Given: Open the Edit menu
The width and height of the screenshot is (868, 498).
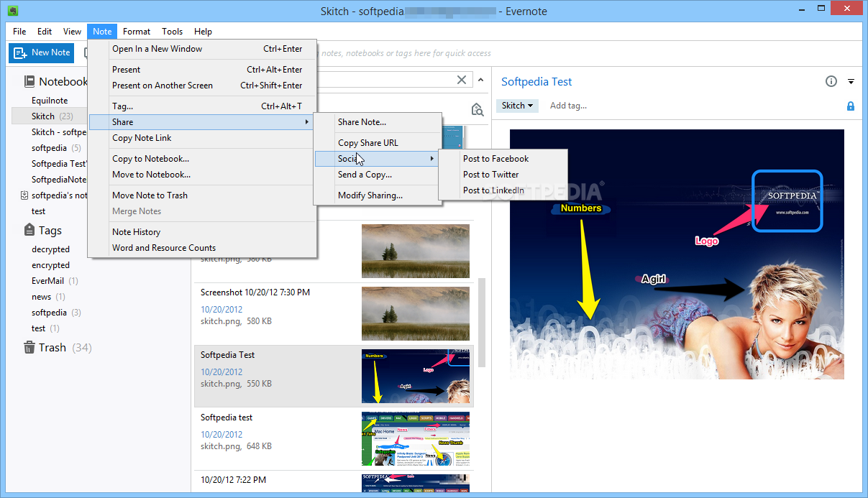Looking at the screenshot, I should tap(45, 32).
